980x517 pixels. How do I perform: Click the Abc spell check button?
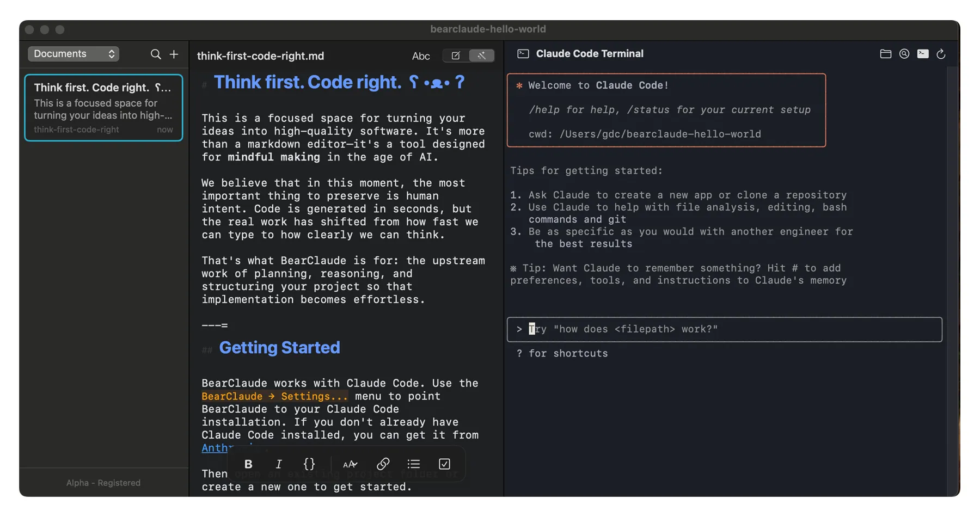tap(420, 56)
